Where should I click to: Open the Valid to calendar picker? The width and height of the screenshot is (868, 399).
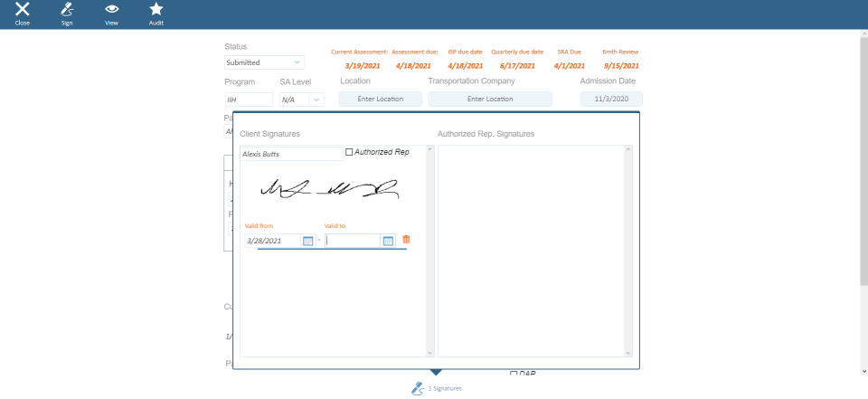coord(388,241)
